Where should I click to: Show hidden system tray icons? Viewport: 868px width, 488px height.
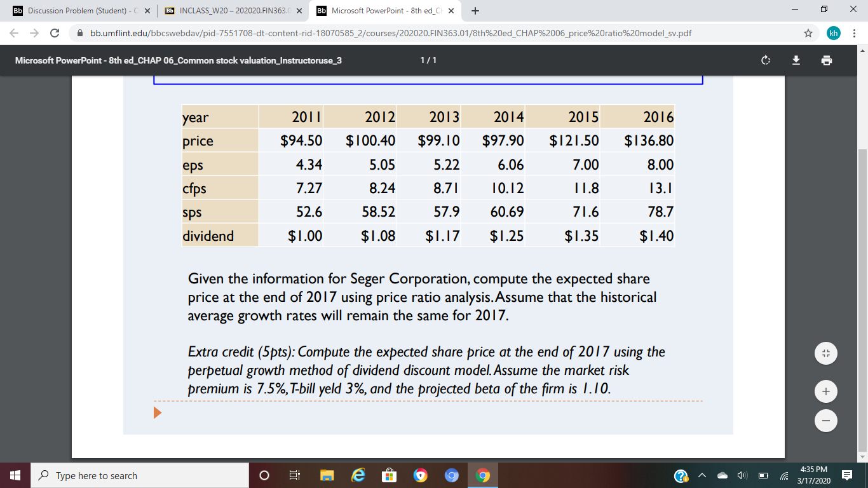point(703,475)
